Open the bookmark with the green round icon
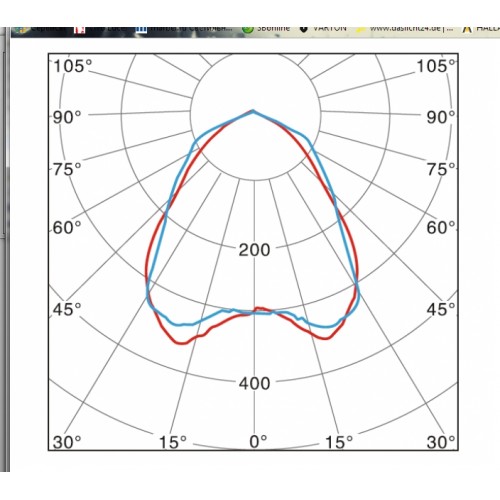The image size is (500, 500). [266, 29]
